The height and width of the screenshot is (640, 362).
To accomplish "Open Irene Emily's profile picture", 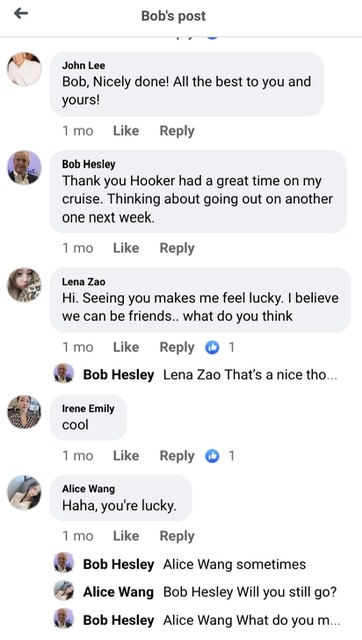I will point(24,412).
